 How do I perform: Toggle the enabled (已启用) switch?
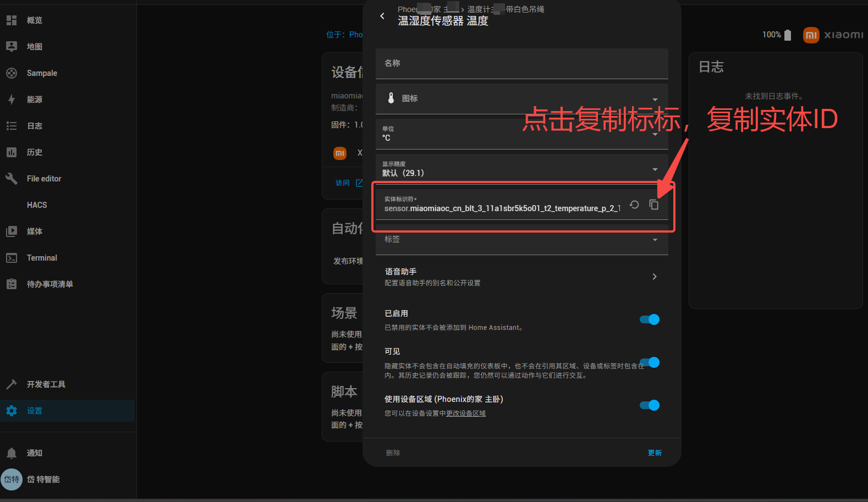[x=650, y=319]
